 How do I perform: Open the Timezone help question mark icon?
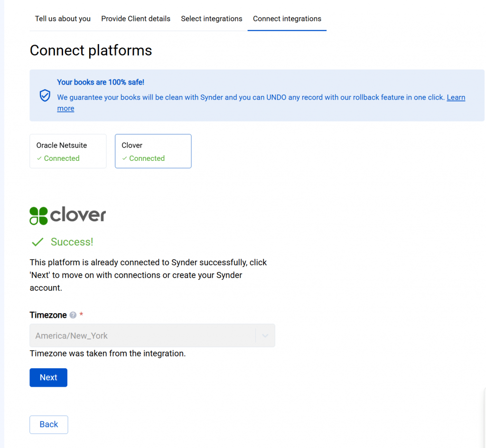click(x=73, y=315)
